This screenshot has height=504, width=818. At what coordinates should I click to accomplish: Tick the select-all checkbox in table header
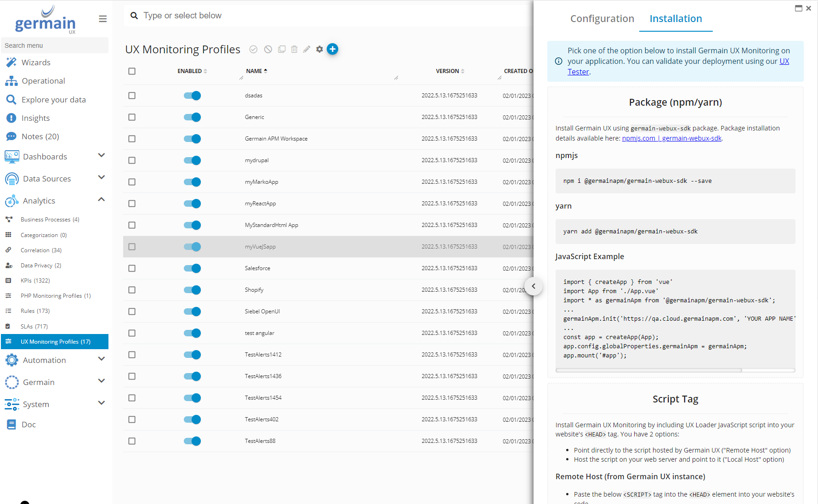click(x=132, y=71)
